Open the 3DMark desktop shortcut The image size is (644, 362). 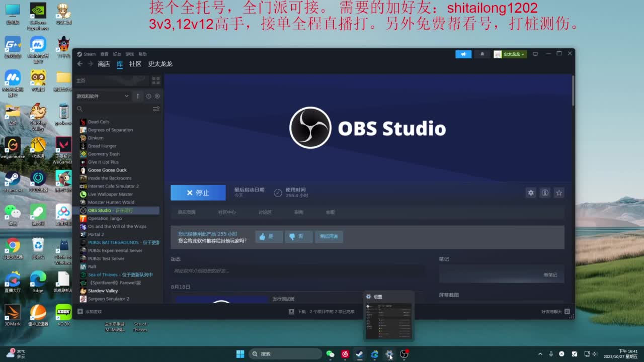(x=13, y=315)
